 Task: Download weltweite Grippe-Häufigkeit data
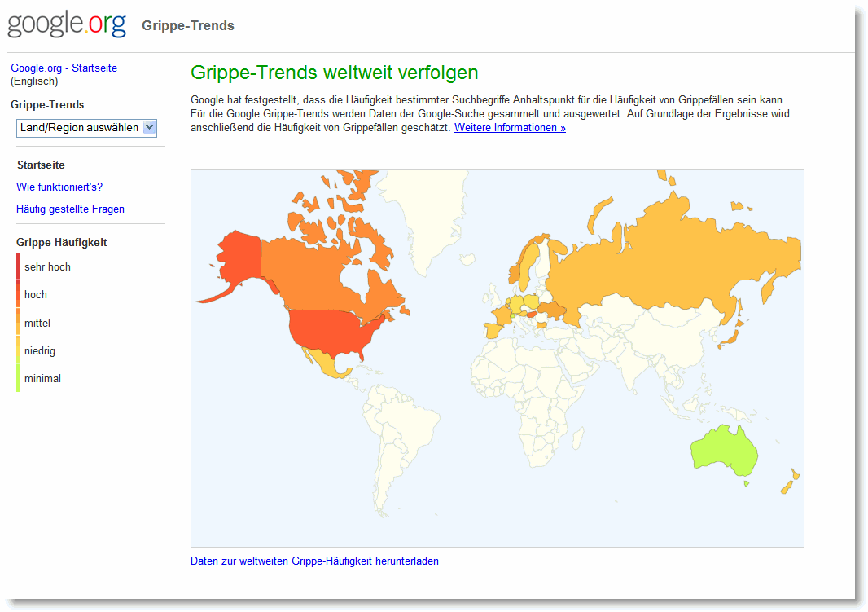coord(314,561)
